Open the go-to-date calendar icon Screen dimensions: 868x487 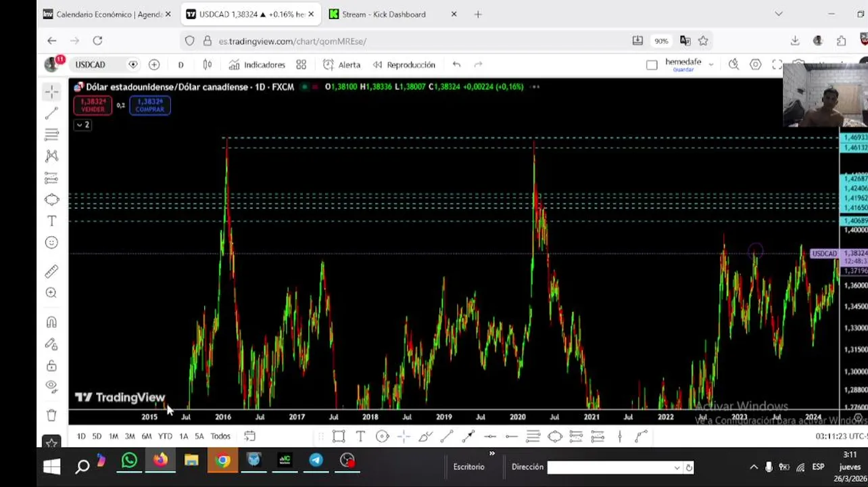click(x=249, y=436)
